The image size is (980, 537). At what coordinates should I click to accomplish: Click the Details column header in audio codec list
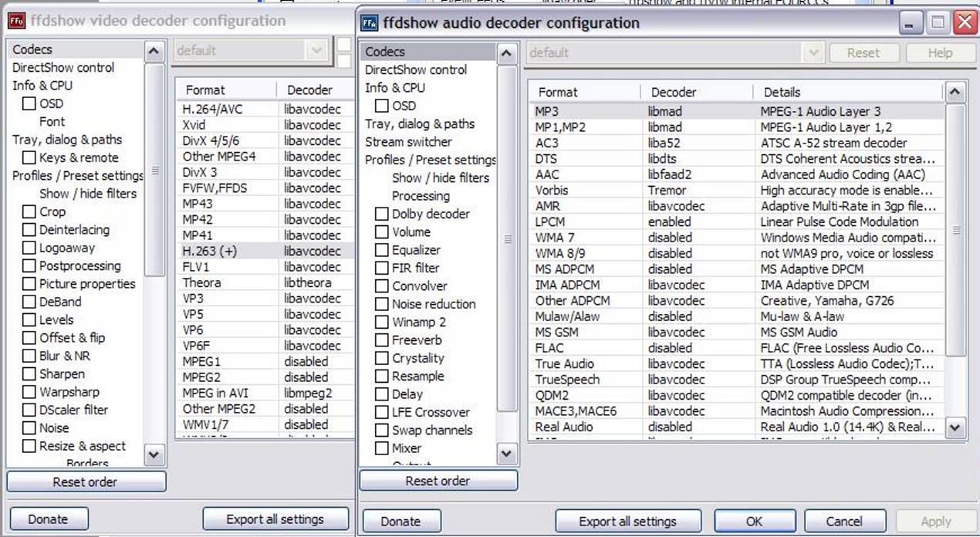pos(848,93)
